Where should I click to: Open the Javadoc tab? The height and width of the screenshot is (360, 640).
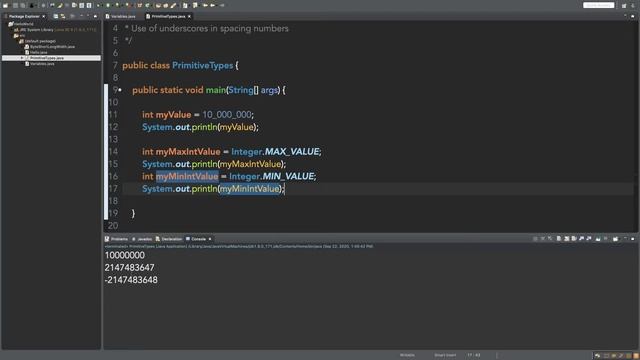(x=142, y=239)
